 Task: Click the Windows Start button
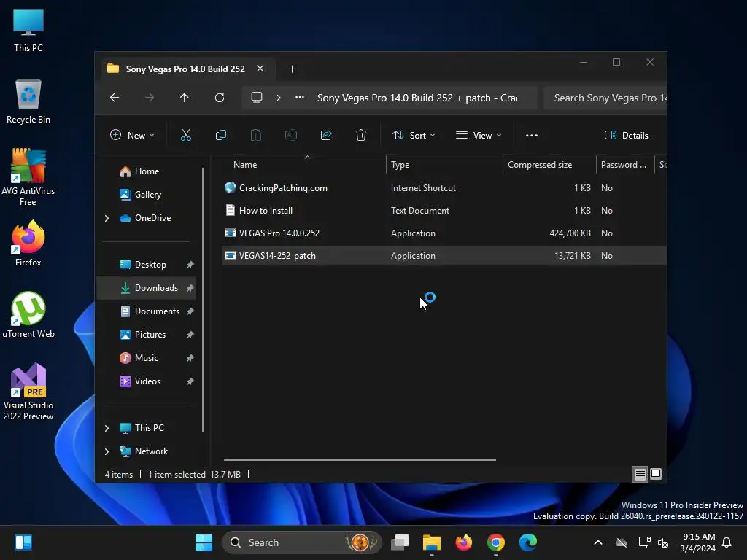click(204, 542)
